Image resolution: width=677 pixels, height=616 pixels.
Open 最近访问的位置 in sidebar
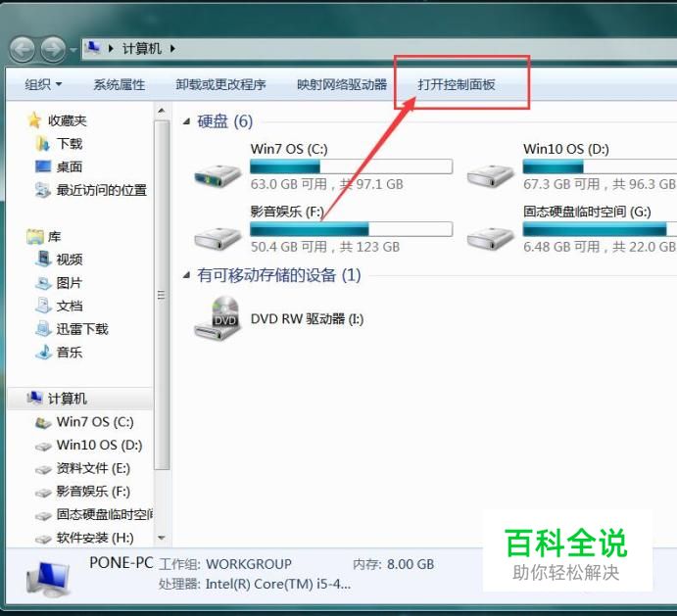coord(102,190)
